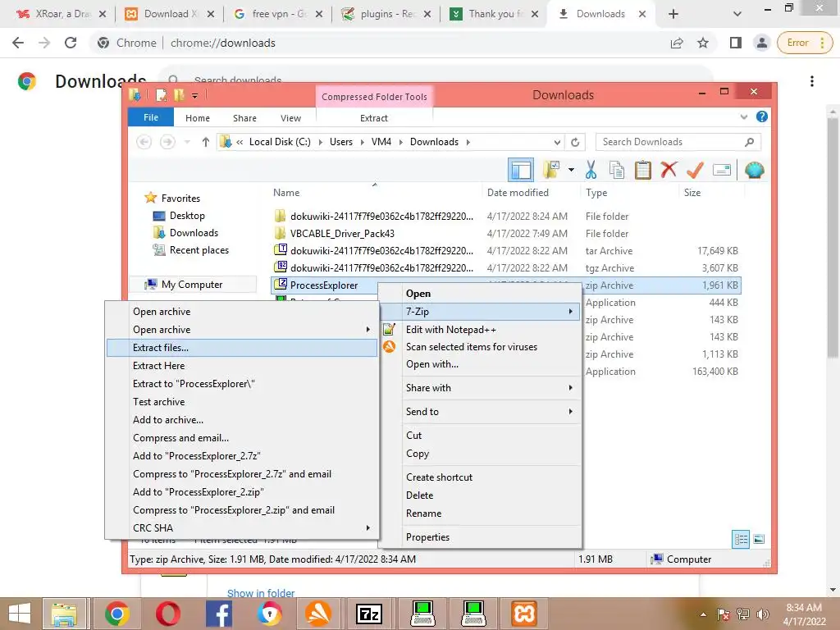Click the red X Delete toolbar icon

coord(668,170)
